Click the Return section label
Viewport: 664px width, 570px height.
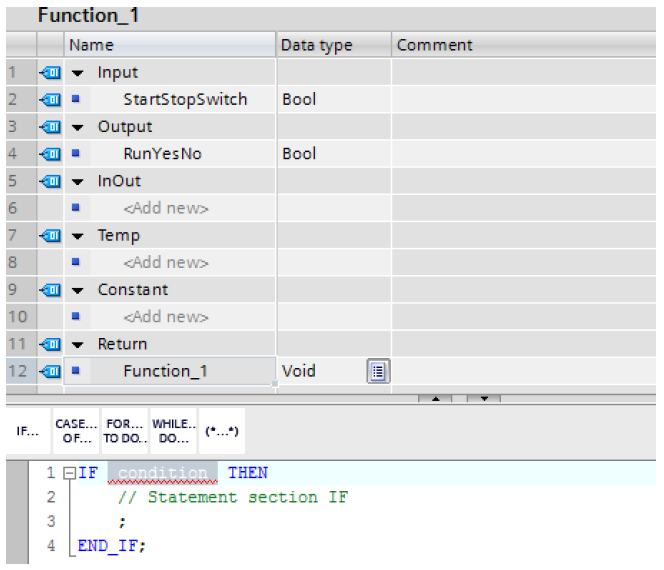(122, 344)
